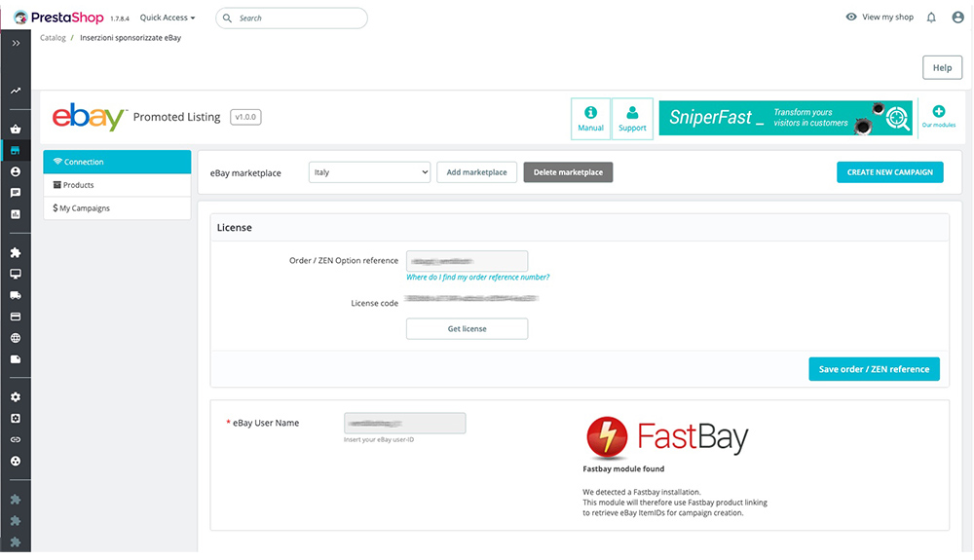Expand the sidebar with double-chevron icon
Image resolution: width=974 pixels, height=560 pixels.
click(17, 43)
